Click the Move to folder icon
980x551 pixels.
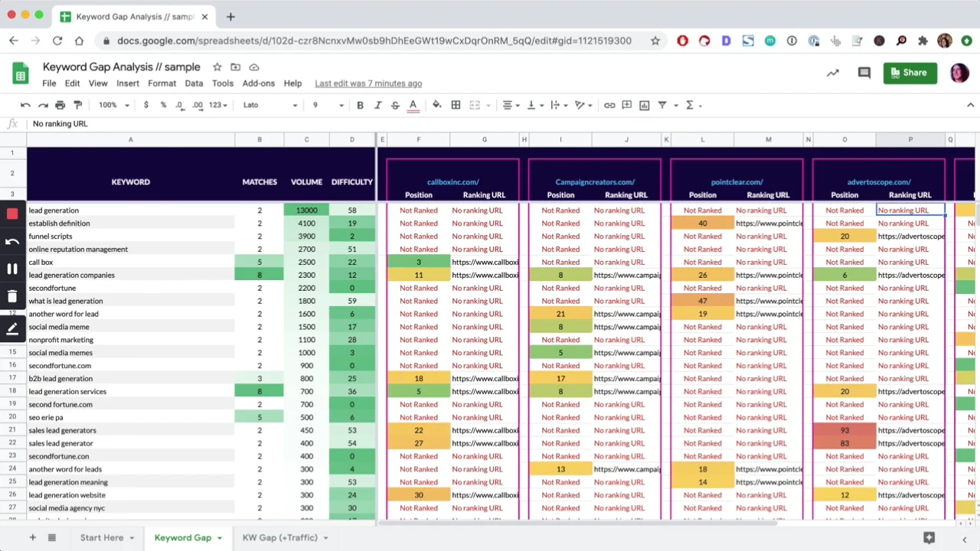236,67
